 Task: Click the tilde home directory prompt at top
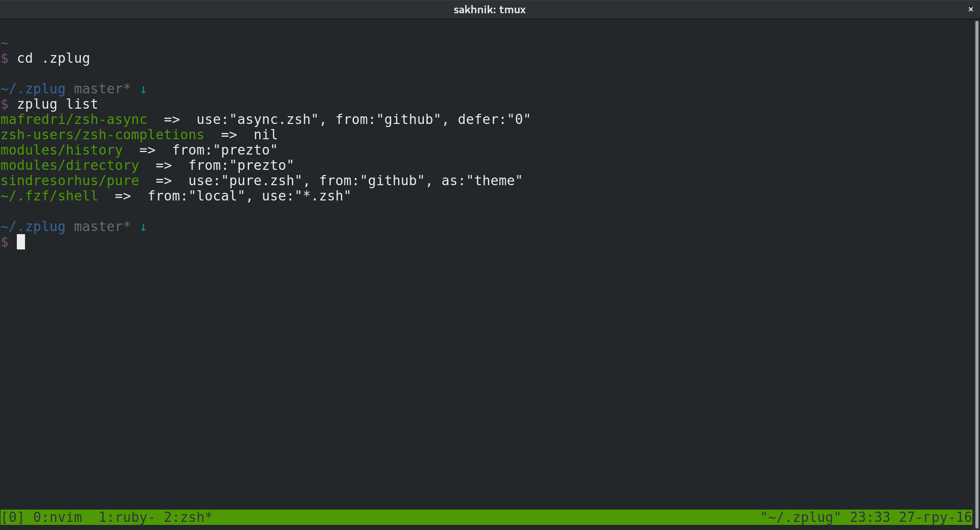click(x=5, y=43)
